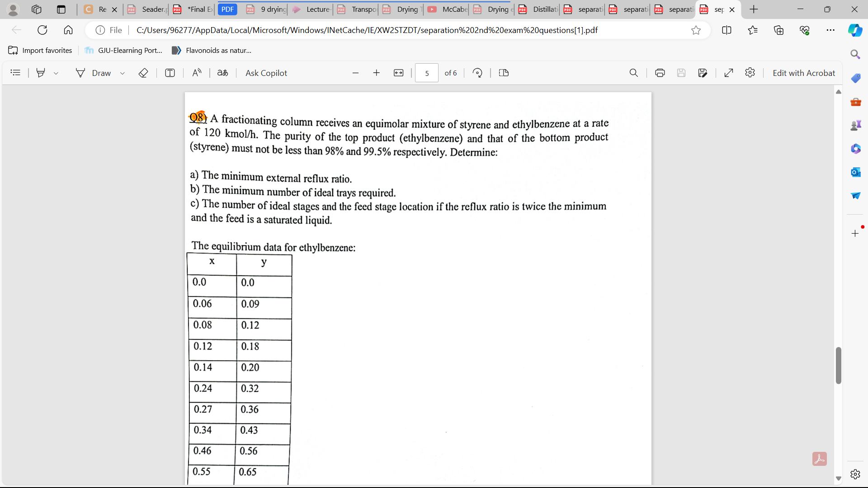Click the page number input field
868x488 pixels.
pos(426,73)
